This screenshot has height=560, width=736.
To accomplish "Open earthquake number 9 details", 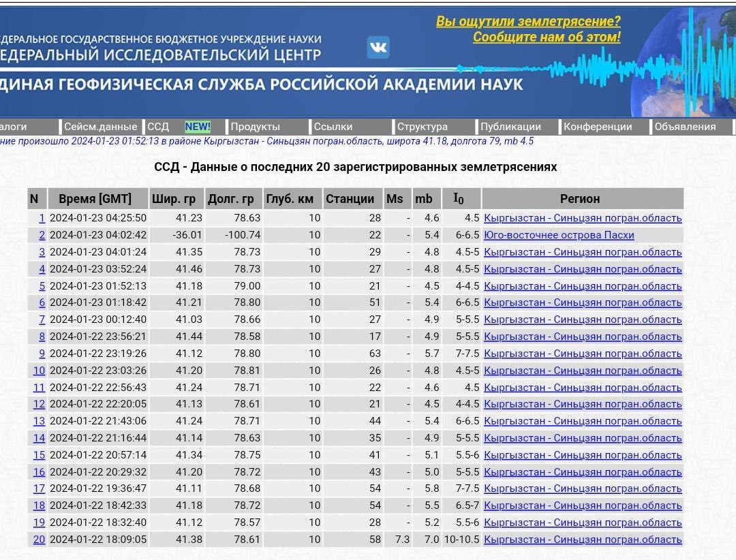I will (x=42, y=354).
